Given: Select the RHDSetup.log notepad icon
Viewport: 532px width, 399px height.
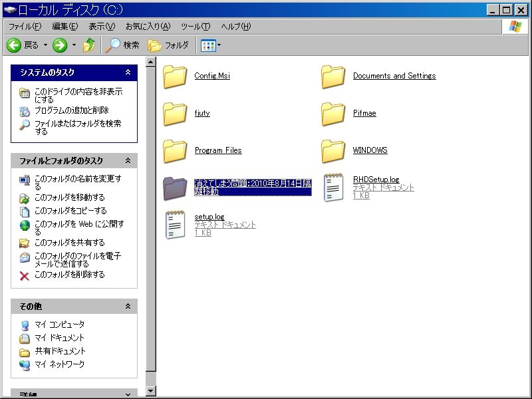Looking at the screenshot, I should click(333, 188).
